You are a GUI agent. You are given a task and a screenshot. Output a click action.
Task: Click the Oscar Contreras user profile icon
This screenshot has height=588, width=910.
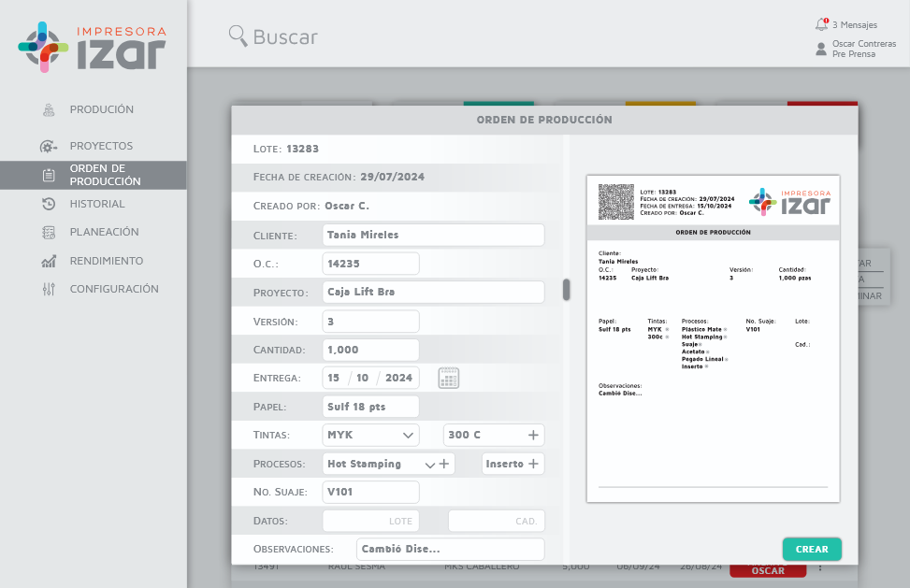(x=821, y=49)
